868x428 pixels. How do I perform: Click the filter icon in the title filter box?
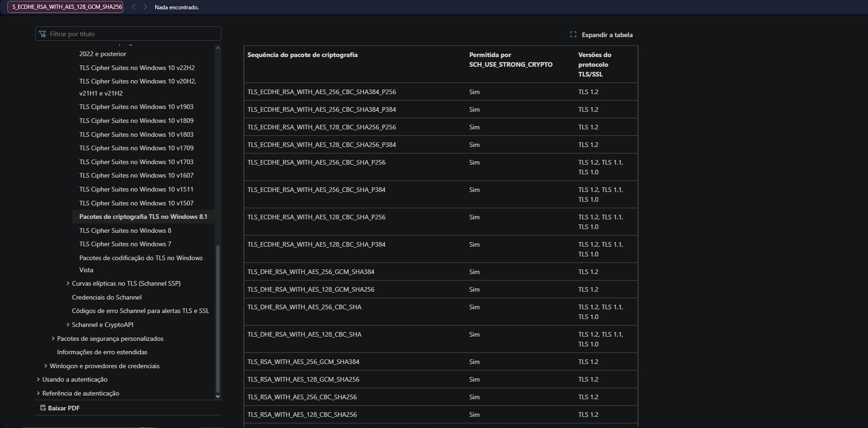43,34
